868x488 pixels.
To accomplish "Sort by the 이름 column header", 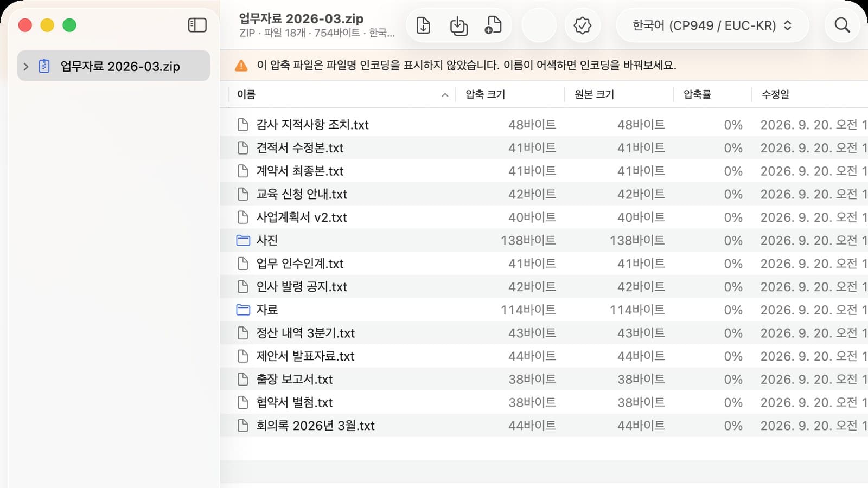I will pos(342,94).
